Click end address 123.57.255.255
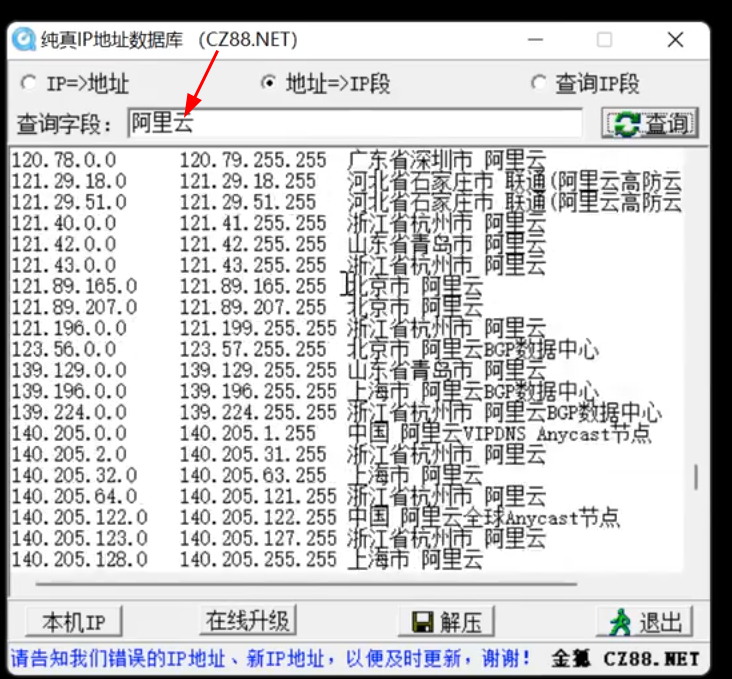The image size is (732, 679). point(253,349)
